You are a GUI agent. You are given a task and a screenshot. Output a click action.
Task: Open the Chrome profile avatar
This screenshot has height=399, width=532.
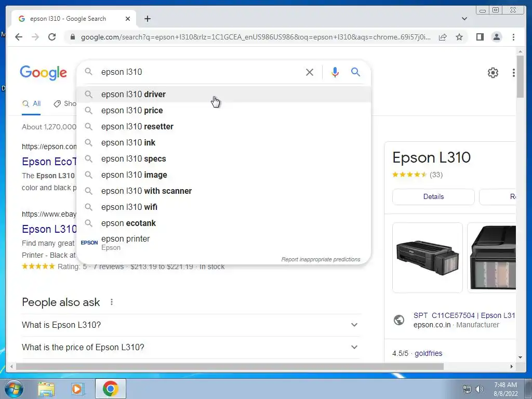coord(497,37)
